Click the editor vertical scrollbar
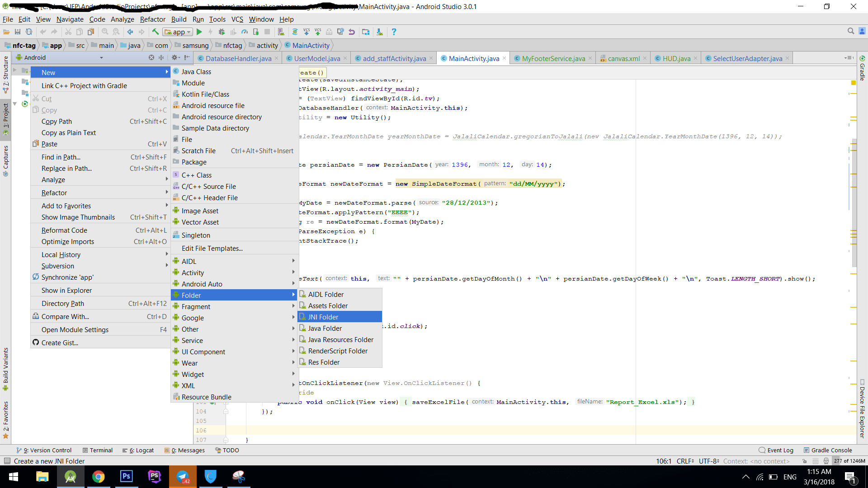Screen dimensions: 868x488 click(x=854, y=203)
